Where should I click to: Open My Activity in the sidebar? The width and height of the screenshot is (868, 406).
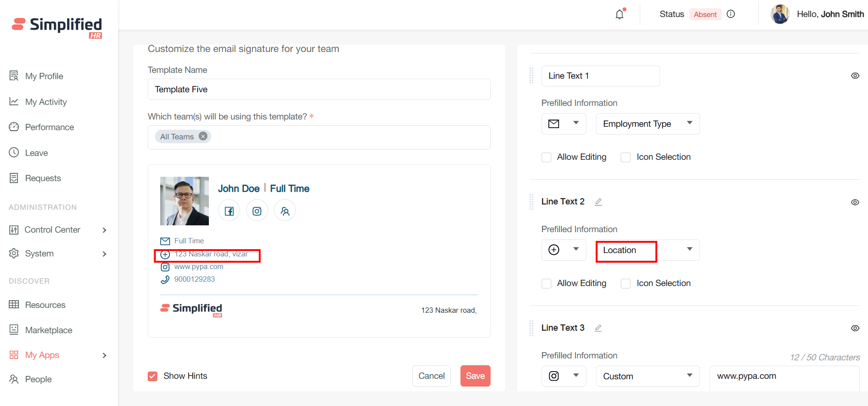point(46,102)
